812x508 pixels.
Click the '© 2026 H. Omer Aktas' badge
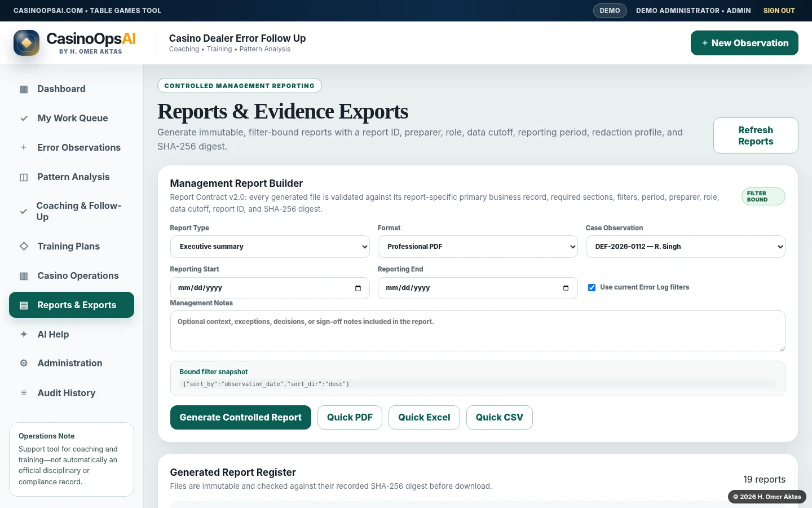click(767, 497)
